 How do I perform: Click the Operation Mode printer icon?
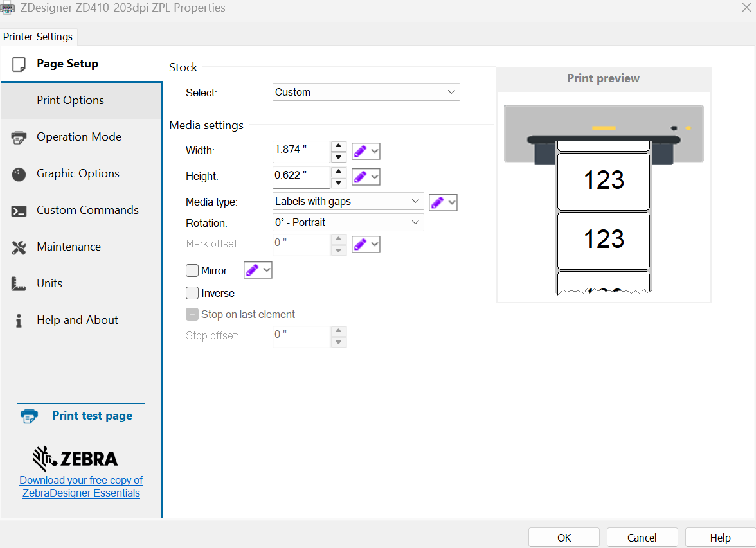(x=19, y=137)
